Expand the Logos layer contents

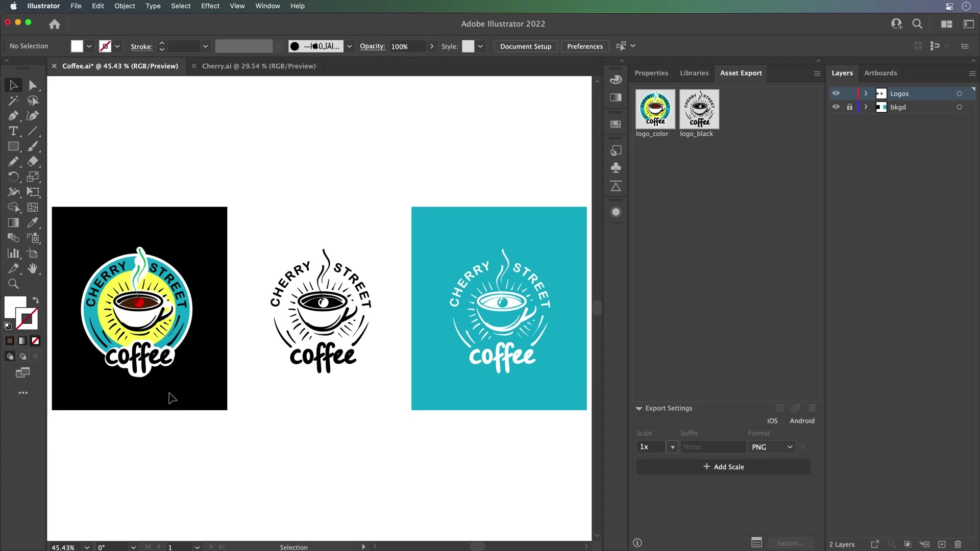[x=866, y=93]
